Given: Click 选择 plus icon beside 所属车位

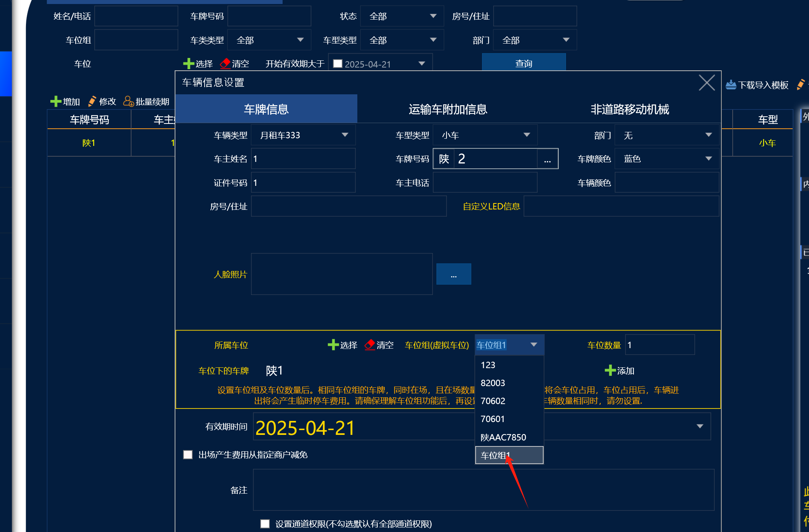Looking at the screenshot, I should pos(333,345).
